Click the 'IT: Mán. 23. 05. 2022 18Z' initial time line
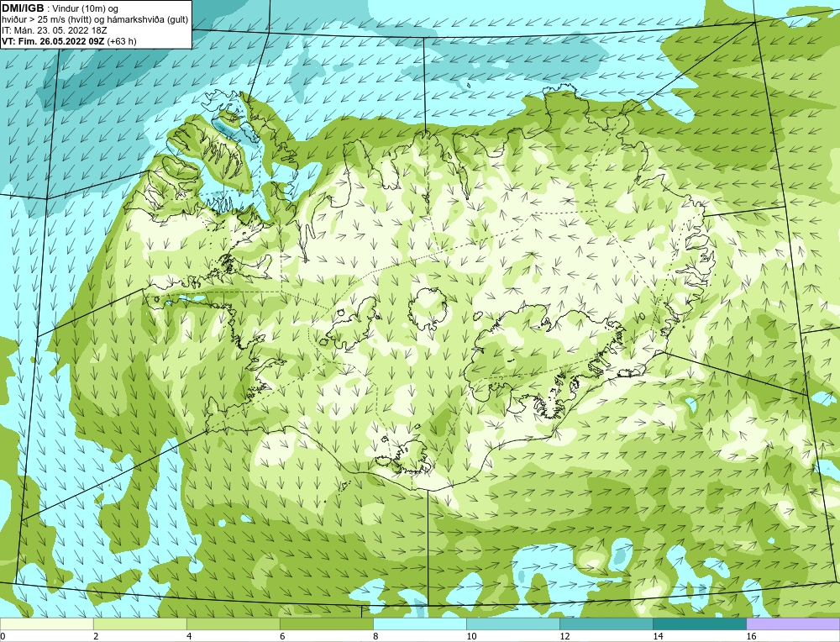Viewport: 840px width, 642px height. click(54, 30)
